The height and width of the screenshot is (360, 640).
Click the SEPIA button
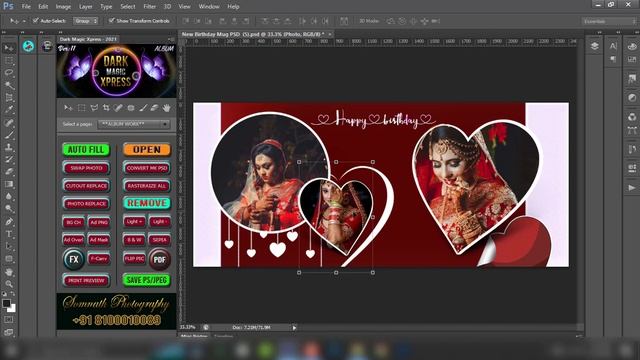160,240
